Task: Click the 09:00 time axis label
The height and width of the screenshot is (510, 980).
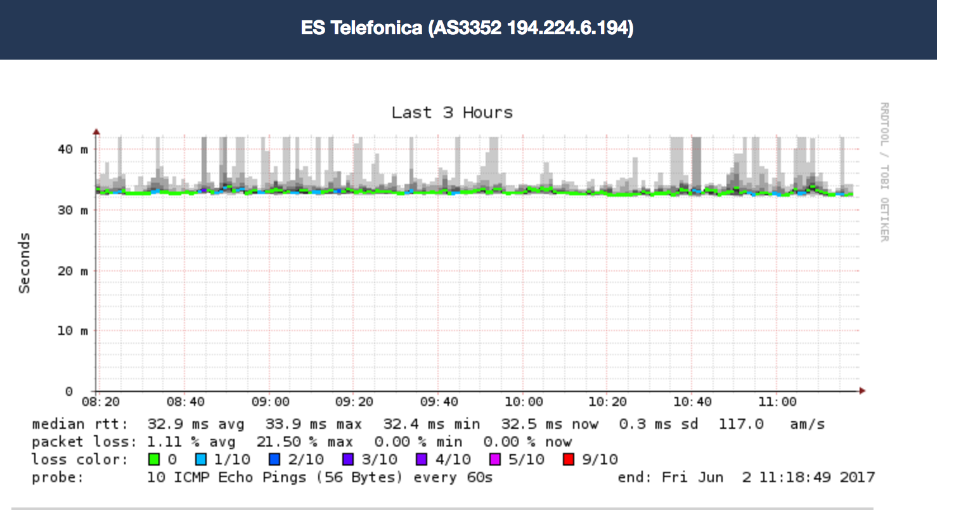Action: [270, 402]
